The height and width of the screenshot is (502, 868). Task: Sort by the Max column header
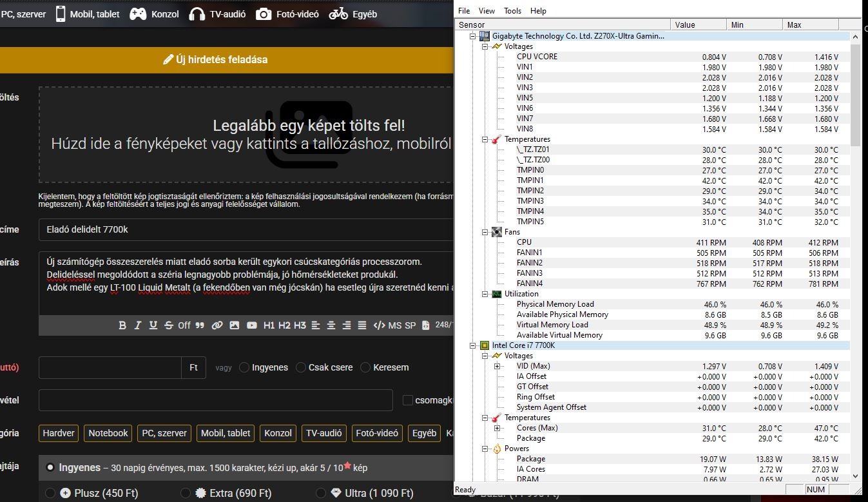(x=811, y=24)
